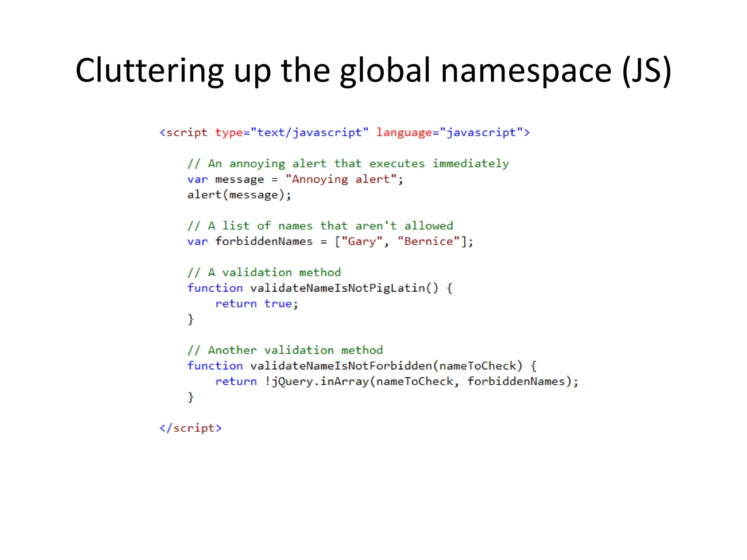Click the "Gary" string in the array
Viewport: 747px width, 560px height.
(x=362, y=242)
